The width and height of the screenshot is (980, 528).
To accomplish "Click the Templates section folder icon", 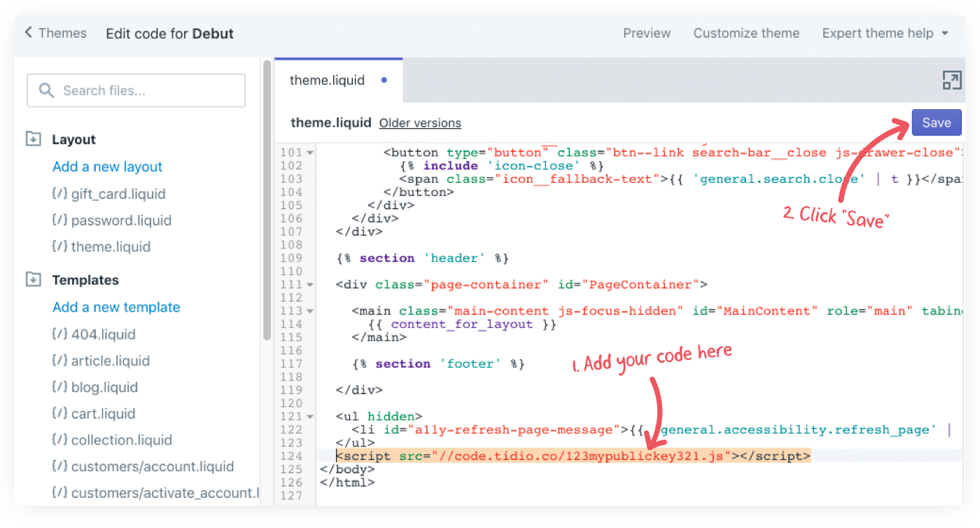I will pyautogui.click(x=32, y=279).
